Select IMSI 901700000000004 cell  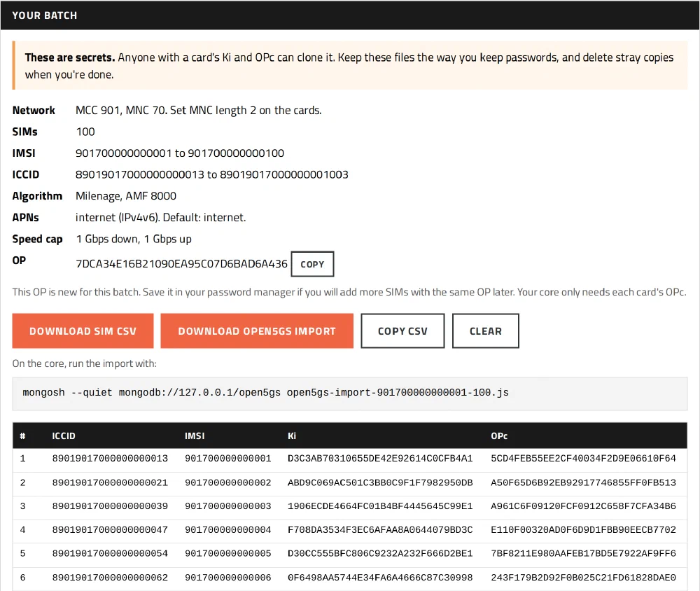[x=227, y=530]
